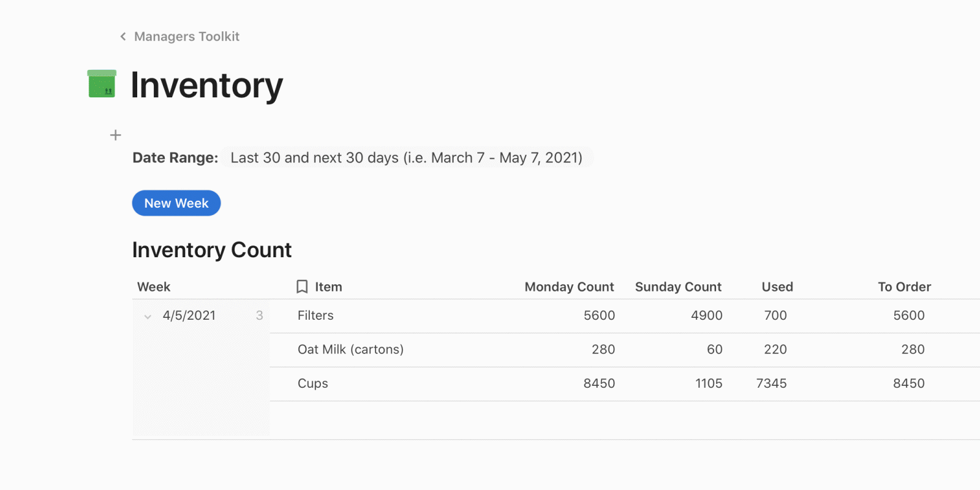
Task: Click the Week column header
Action: click(x=154, y=287)
